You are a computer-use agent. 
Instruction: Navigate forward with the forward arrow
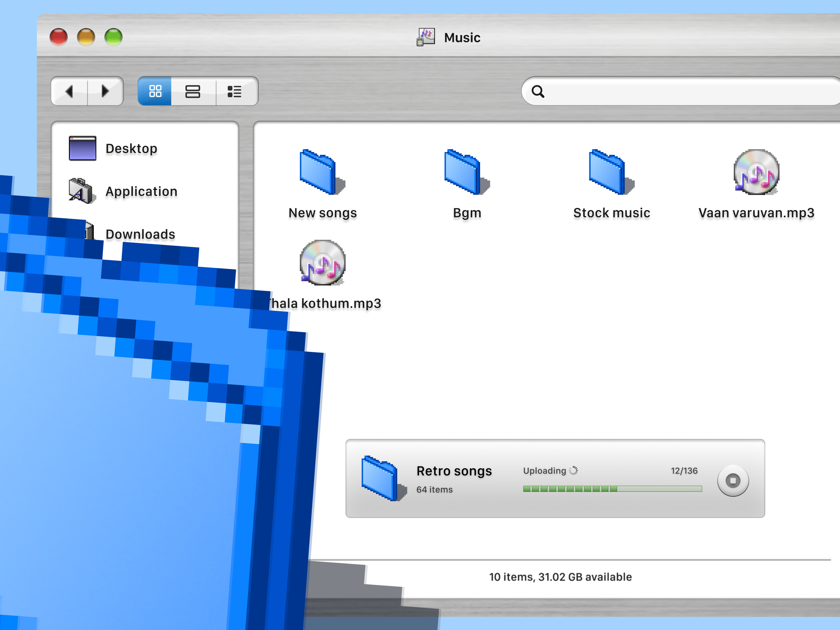point(105,91)
